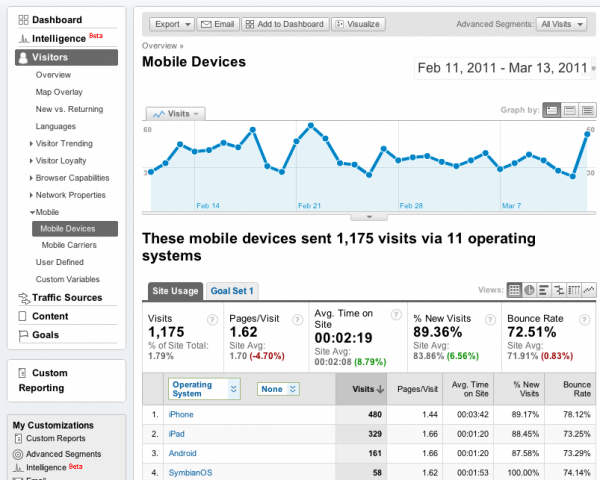The width and height of the screenshot is (600, 480).
Task: Expand Browser Capabilities in sidebar
Action: 31,178
